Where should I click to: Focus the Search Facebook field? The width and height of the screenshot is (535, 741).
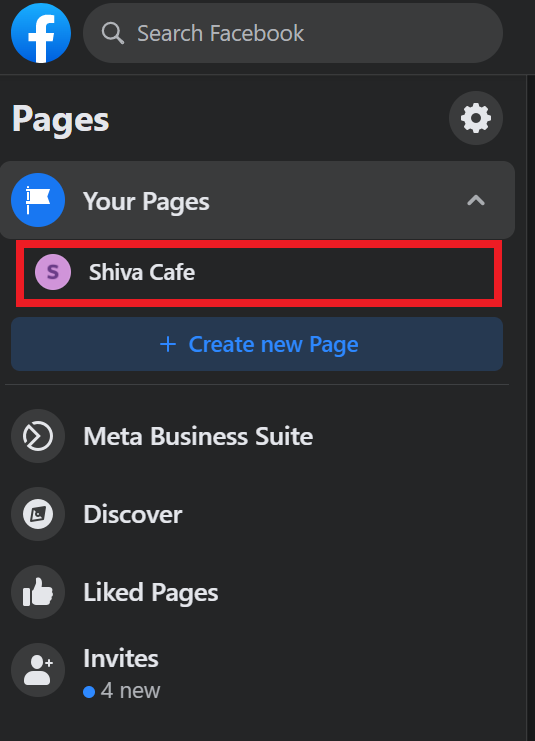[293, 33]
